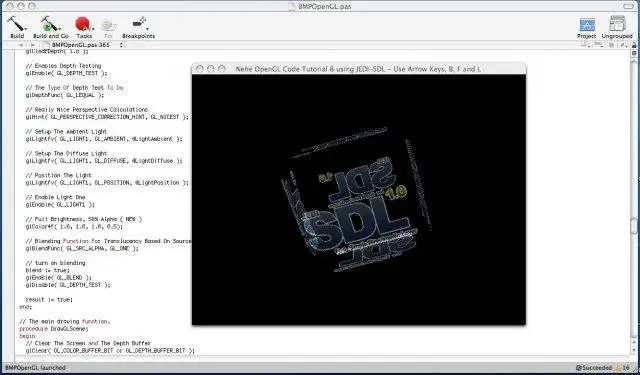Click the grayed-out Fix toolbar icon
The height and width of the screenshot is (375, 640).
coord(108,25)
